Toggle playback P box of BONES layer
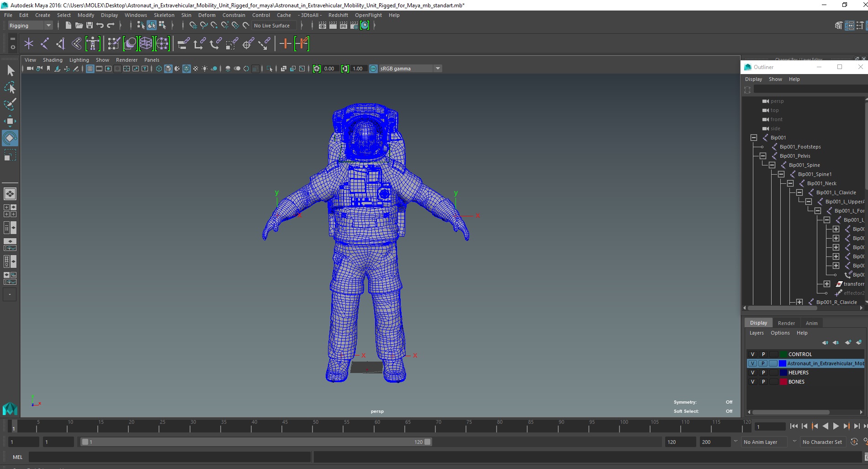This screenshot has height=469, width=868. pos(763,382)
